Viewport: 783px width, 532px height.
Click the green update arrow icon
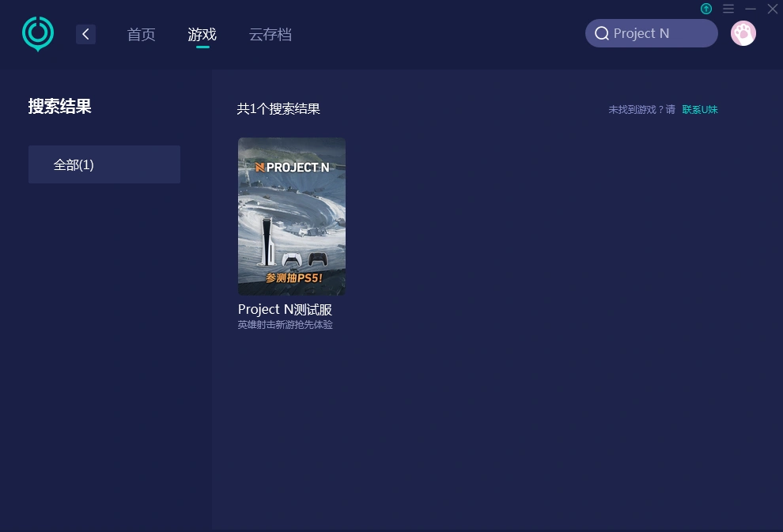coord(706,9)
